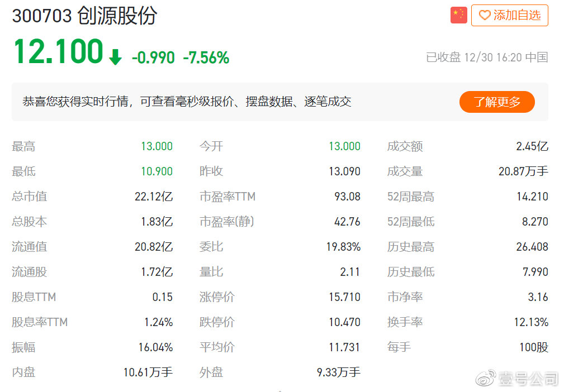Click the 内盘 label

click(23, 372)
